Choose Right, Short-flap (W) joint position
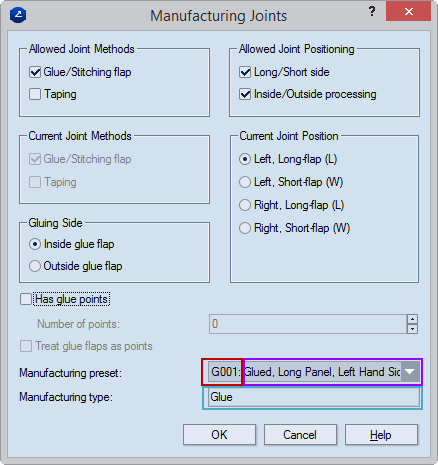 click(245, 228)
